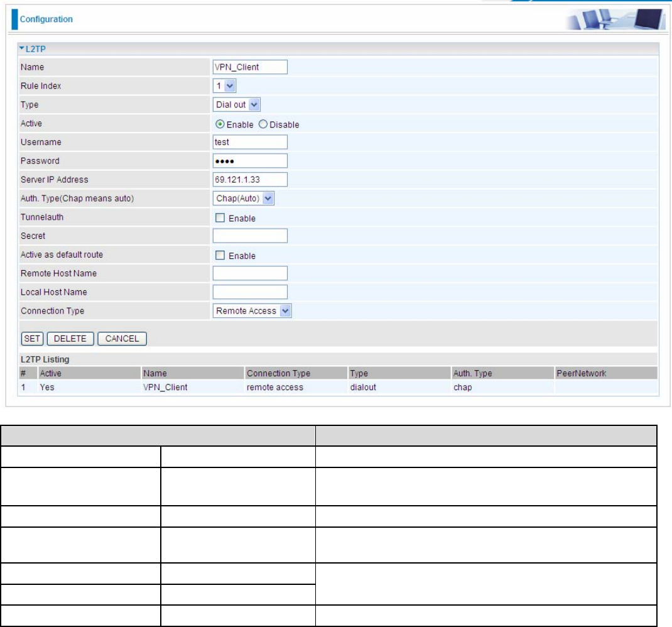This screenshot has height=627, width=672.
Task: Click the L2TP section heading
Action: 36,49
